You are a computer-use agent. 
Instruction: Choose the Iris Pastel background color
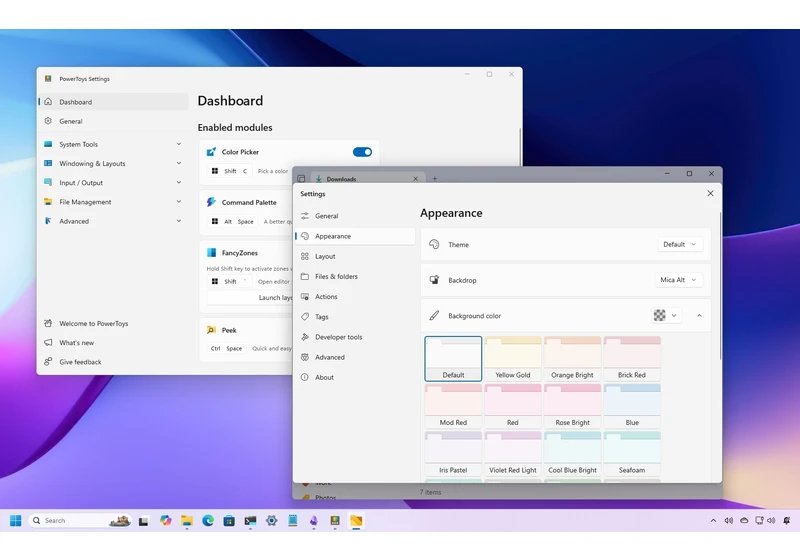click(453, 454)
